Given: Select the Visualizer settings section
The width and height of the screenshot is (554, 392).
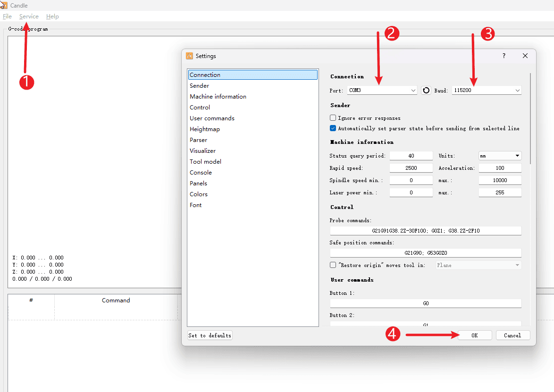Looking at the screenshot, I should (x=202, y=150).
